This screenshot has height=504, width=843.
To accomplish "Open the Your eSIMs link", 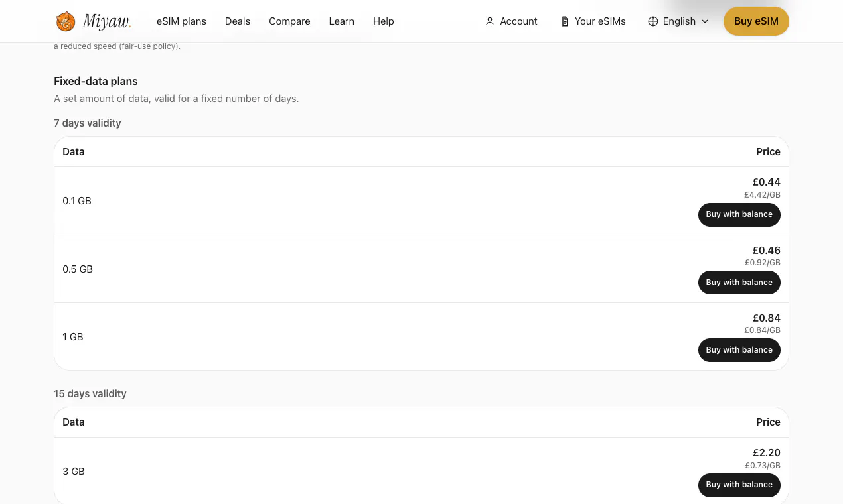I will [593, 21].
